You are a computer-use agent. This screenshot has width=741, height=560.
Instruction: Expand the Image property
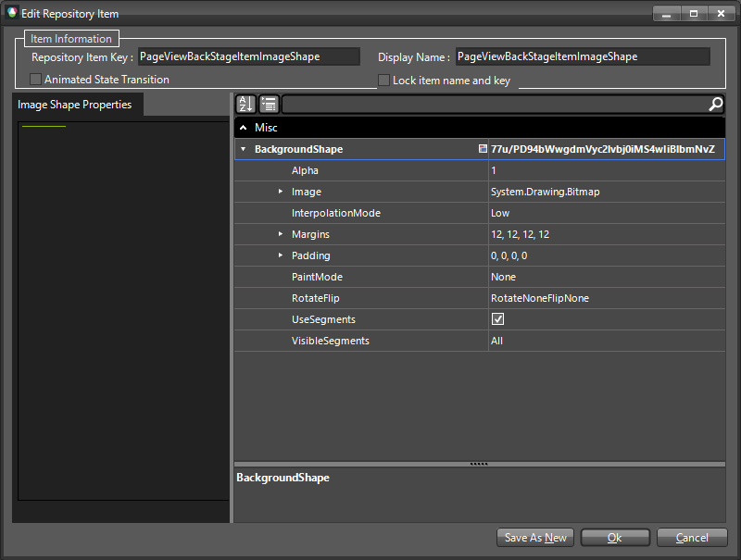(281, 192)
